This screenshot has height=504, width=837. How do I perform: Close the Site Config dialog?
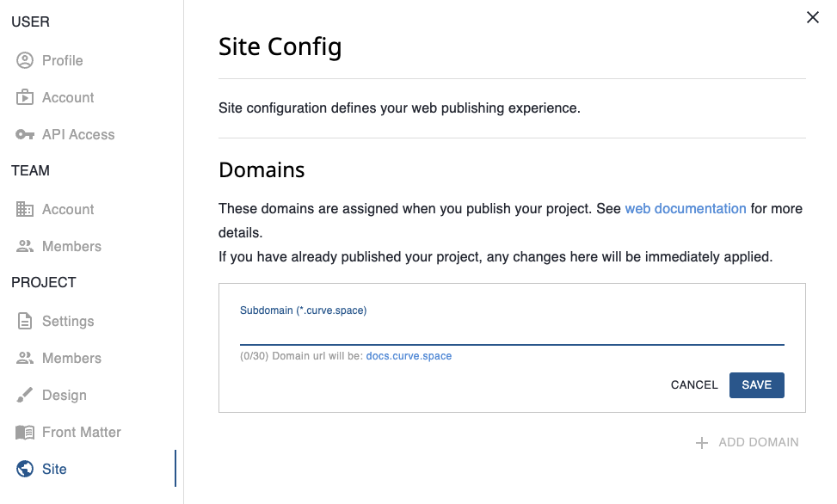click(812, 17)
